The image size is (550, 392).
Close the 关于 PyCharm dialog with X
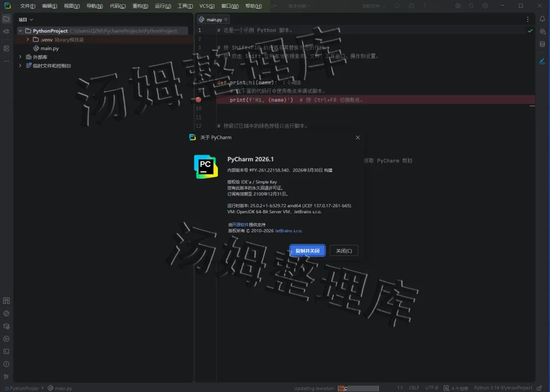(358, 137)
